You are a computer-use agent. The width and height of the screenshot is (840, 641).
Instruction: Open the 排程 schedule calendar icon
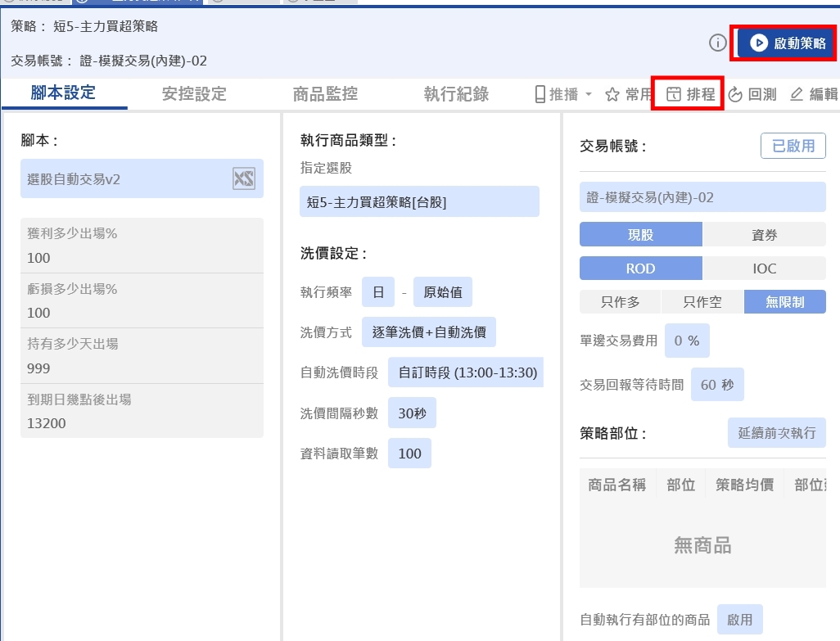tap(673, 95)
